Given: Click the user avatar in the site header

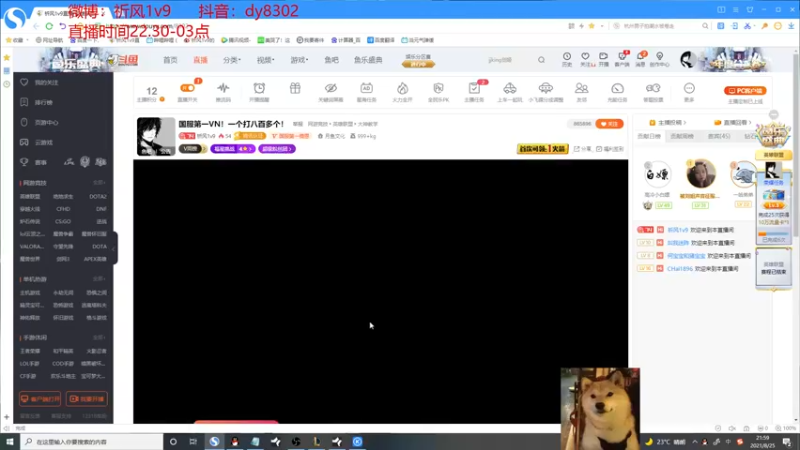Looking at the screenshot, I should [687, 60].
